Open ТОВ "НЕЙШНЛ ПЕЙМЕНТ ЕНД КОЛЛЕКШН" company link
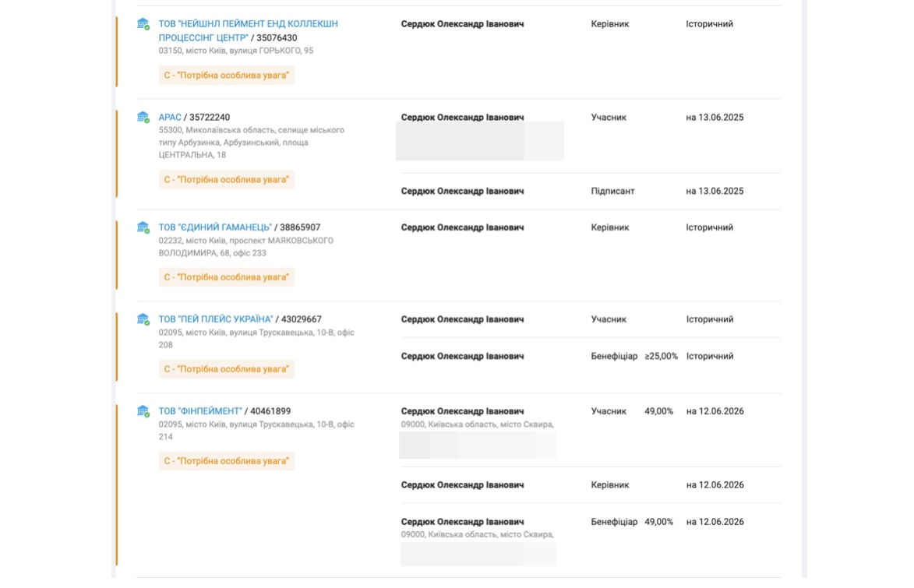 (249, 31)
